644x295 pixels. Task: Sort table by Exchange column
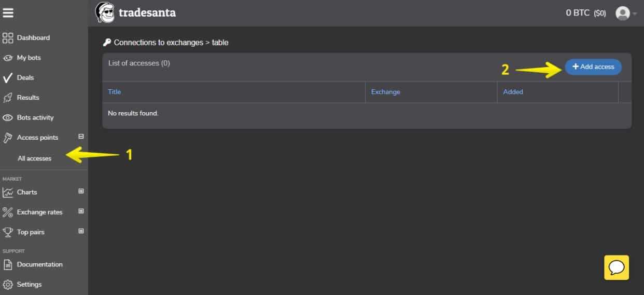click(x=385, y=92)
